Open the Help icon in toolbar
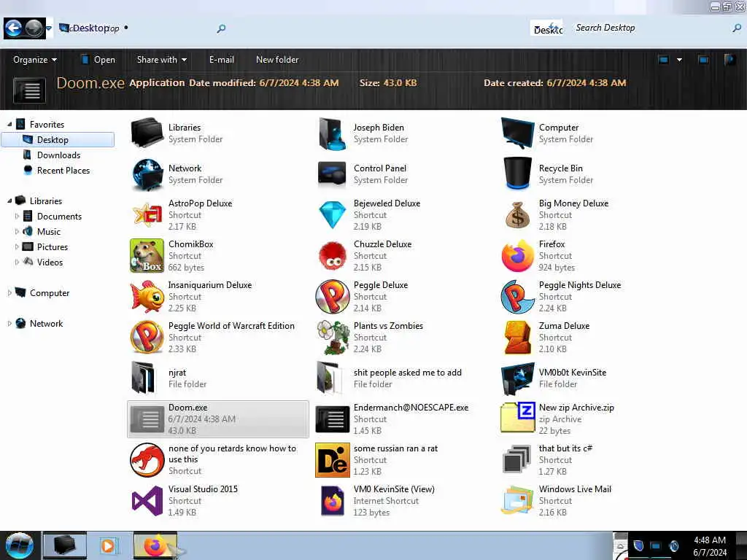 click(x=729, y=60)
